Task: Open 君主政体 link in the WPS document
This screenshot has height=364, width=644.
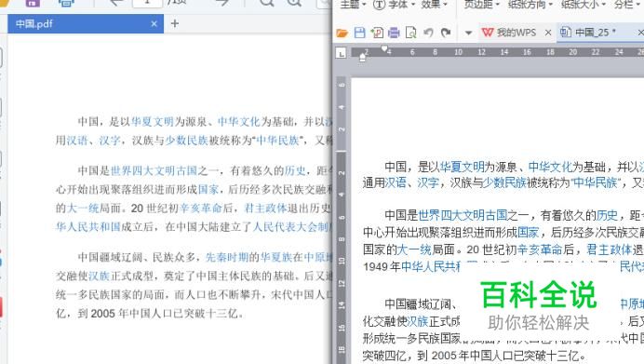Action: (x=609, y=249)
